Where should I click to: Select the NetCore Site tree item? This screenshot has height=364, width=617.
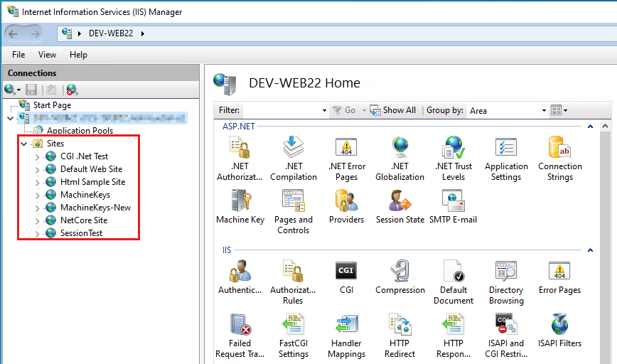83,220
